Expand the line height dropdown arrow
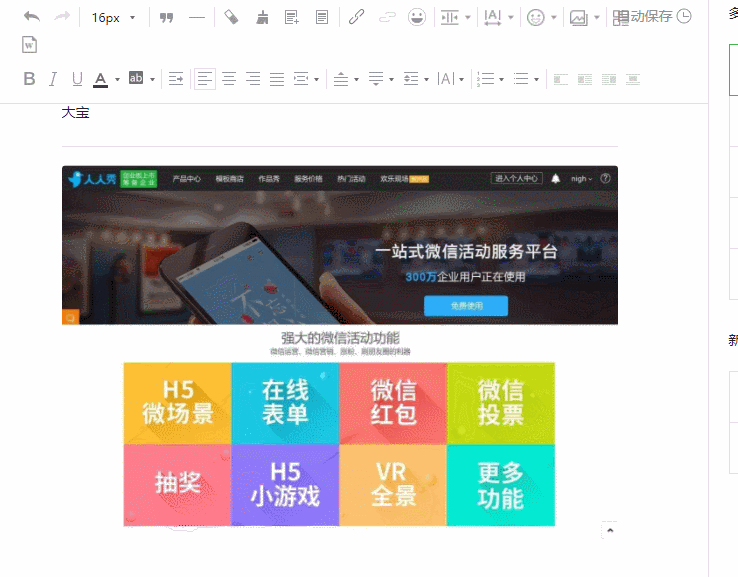738x577 pixels. tap(426, 80)
